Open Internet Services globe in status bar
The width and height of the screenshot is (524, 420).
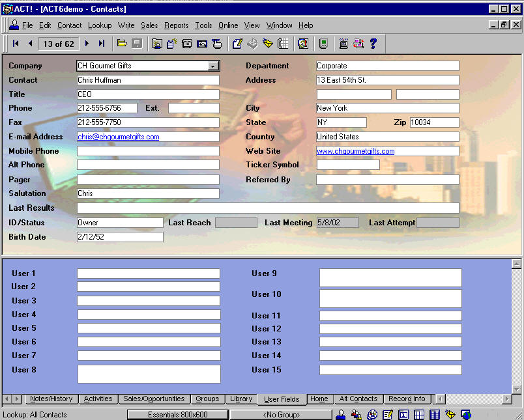(466, 415)
